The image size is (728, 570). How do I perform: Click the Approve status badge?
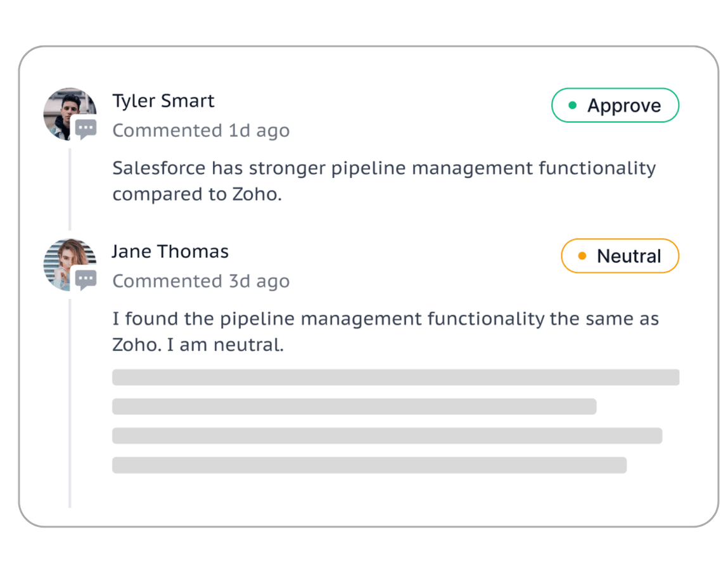615,105
